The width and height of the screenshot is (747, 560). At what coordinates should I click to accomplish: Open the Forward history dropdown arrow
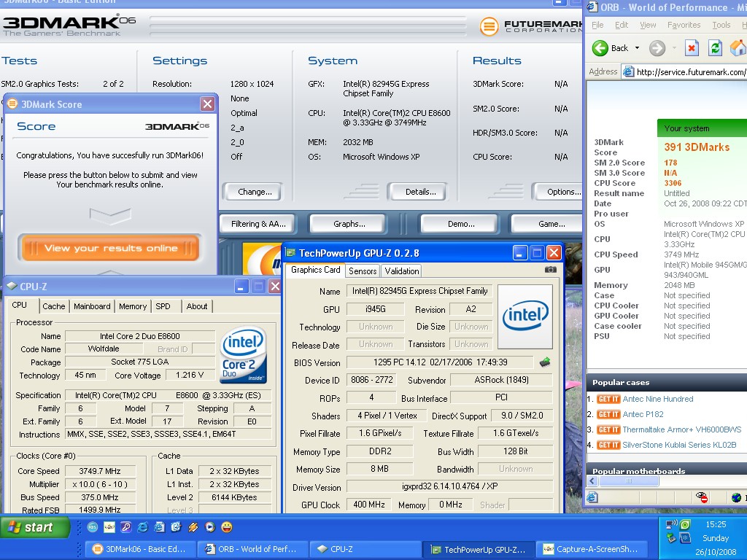coord(674,48)
